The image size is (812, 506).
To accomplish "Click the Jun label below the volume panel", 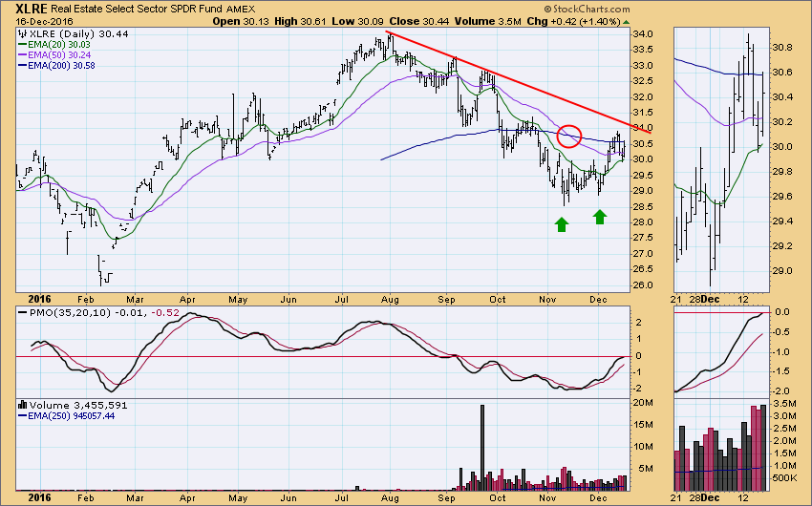I will tap(288, 497).
